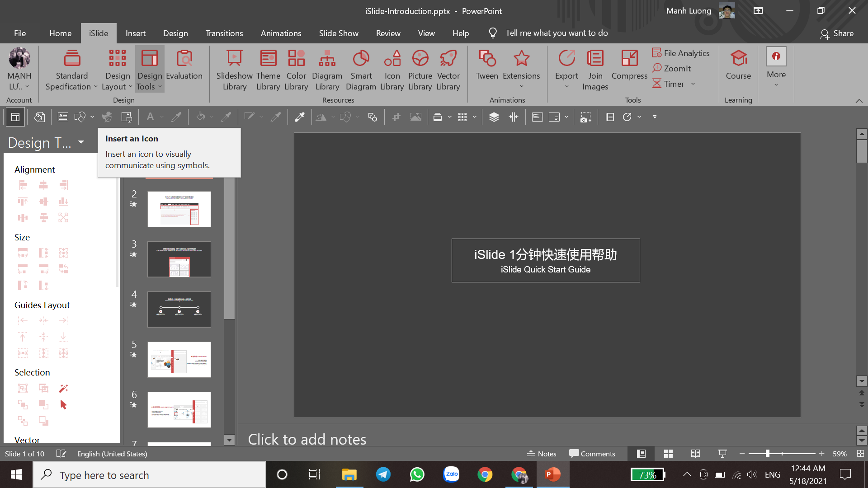Click the Compress tool
Viewport: 868px width, 488px height.
coord(629,65)
